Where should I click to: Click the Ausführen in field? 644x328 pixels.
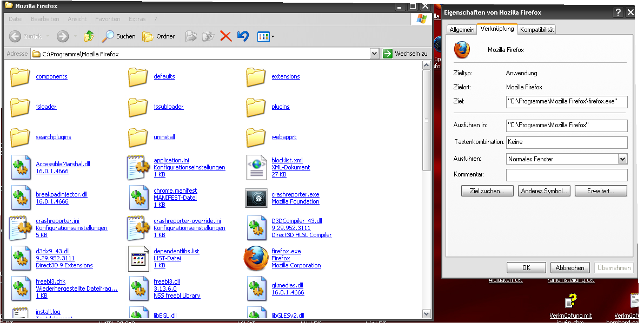click(567, 125)
